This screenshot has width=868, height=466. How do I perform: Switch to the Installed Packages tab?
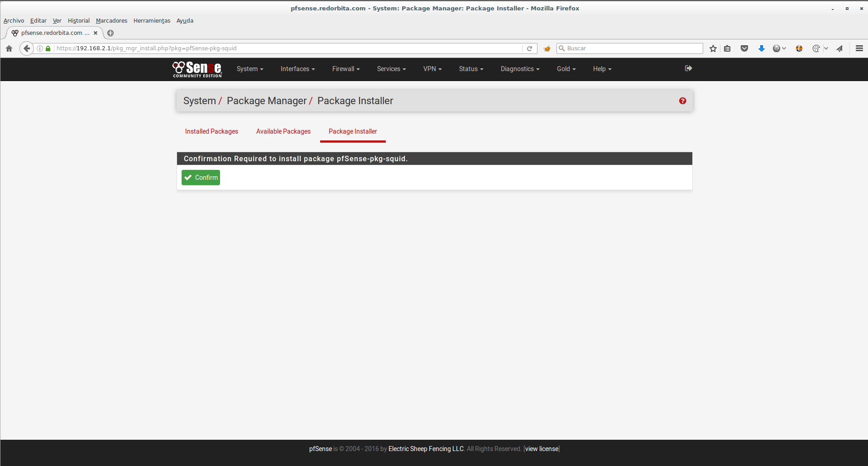point(211,131)
